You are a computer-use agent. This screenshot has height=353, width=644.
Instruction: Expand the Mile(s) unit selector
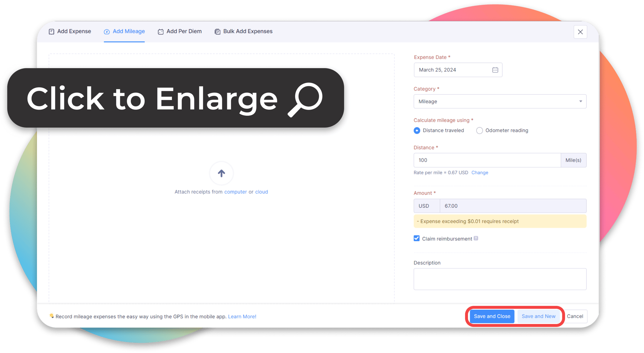573,160
